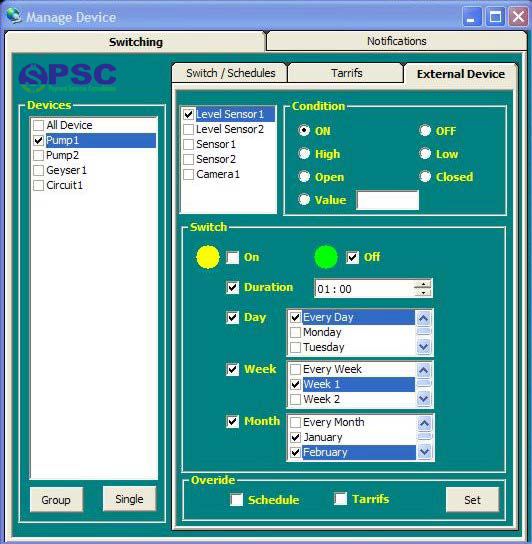Image resolution: width=532 pixels, height=544 pixels.
Task: Close the Manage Device window
Action: (x=518, y=16)
